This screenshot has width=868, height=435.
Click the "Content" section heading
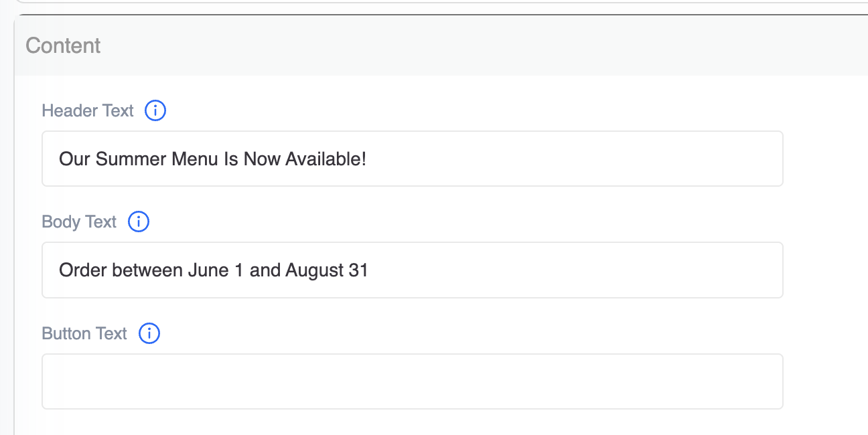[x=63, y=46]
